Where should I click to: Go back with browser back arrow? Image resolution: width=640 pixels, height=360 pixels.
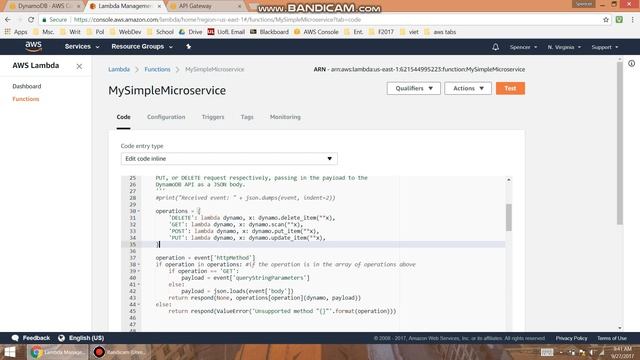(x=8, y=20)
